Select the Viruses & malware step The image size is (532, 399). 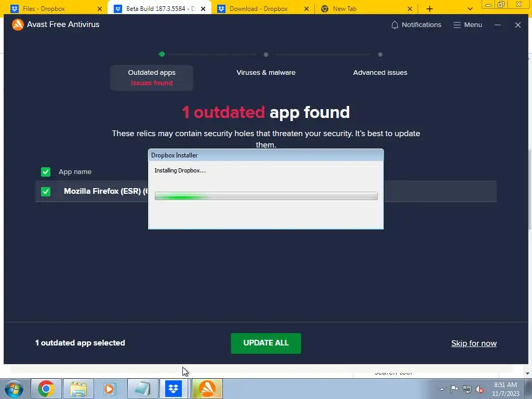pos(265,72)
